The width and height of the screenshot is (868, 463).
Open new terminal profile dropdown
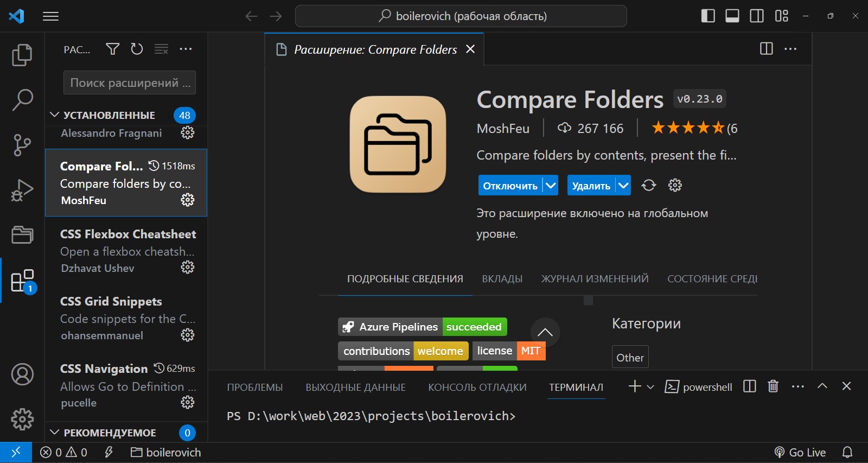(x=650, y=387)
